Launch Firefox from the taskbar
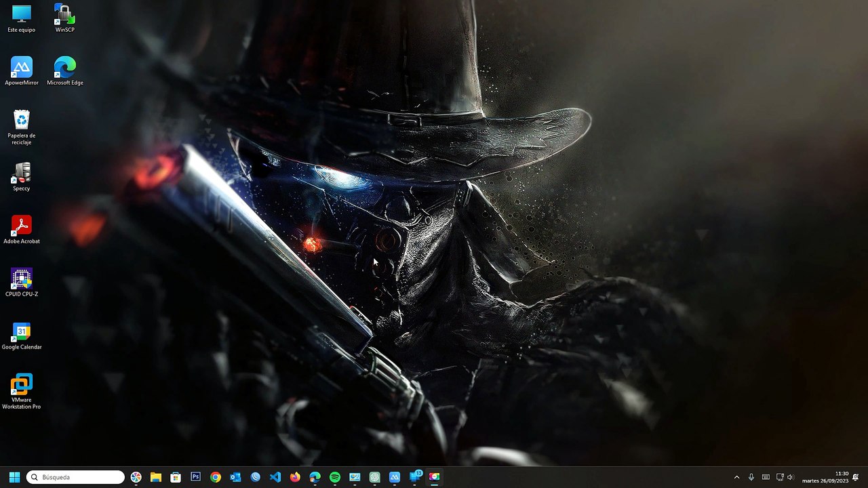Image resolution: width=868 pixels, height=488 pixels. [295, 477]
